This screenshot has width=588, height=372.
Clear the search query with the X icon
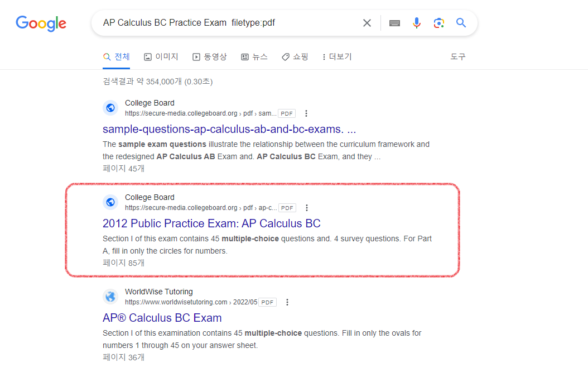367,23
